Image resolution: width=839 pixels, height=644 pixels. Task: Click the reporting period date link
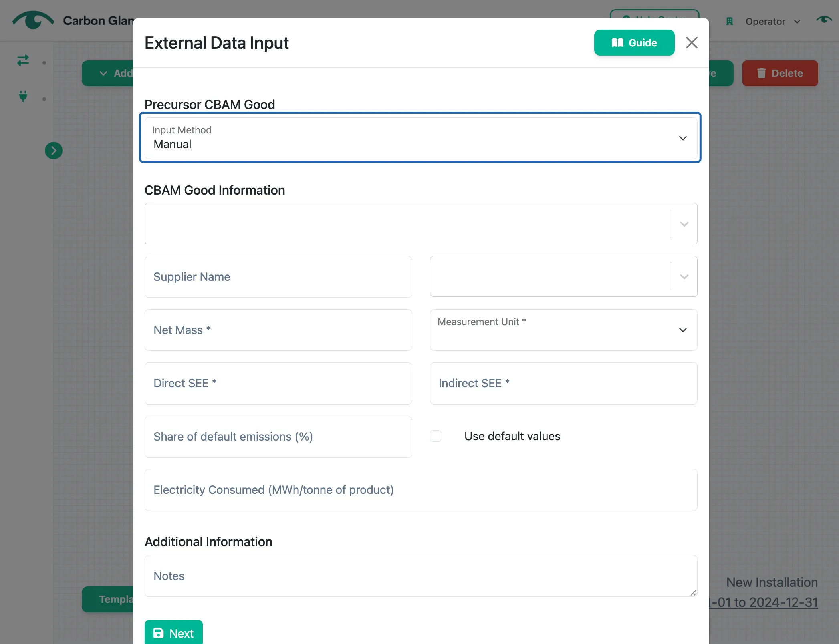763,602
